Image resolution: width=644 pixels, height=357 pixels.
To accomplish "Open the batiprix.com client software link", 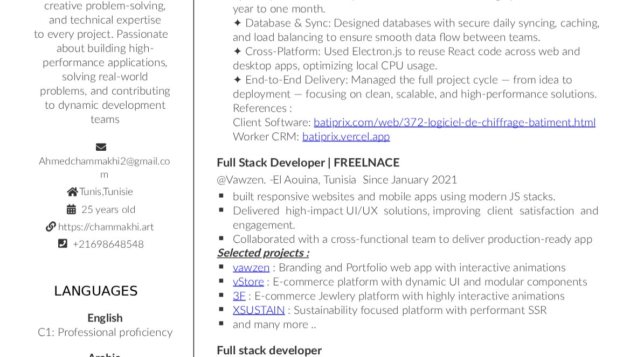I will coord(454,122).
